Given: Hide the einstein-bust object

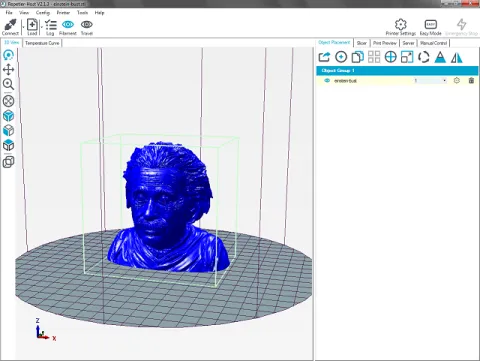Looking at the screenshot, I should tap(327, 80).
